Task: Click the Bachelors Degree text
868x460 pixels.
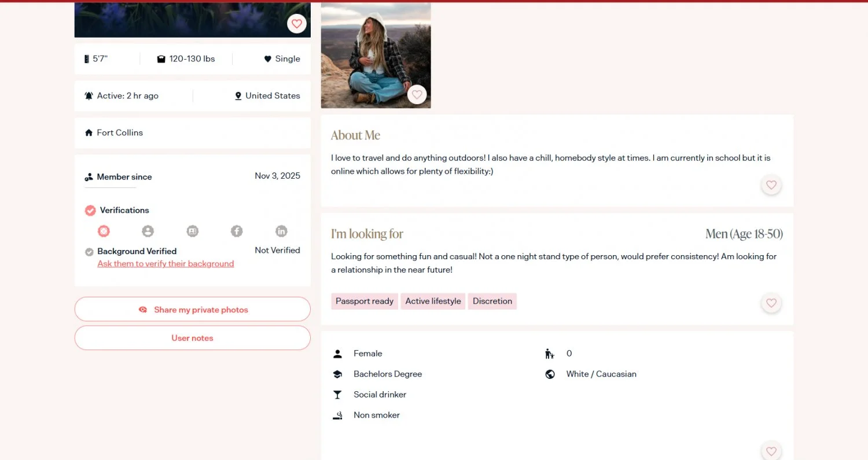Action: point(388,374)
